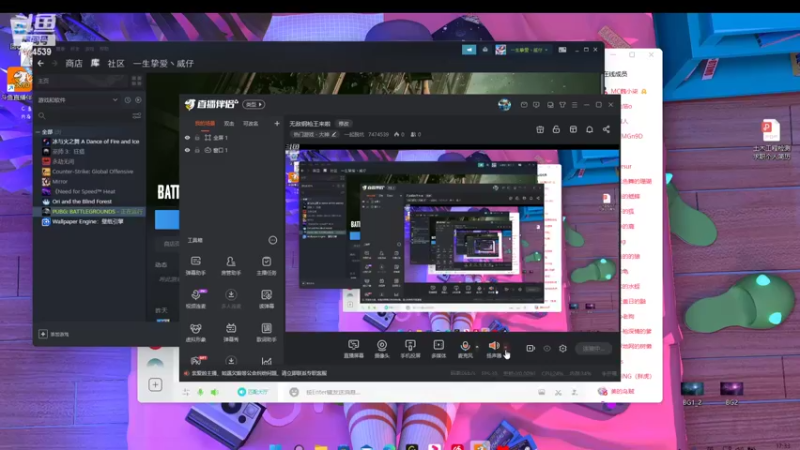Open the 房管助手 tool
Screen dimensions: 800x450
pos(231,266)
